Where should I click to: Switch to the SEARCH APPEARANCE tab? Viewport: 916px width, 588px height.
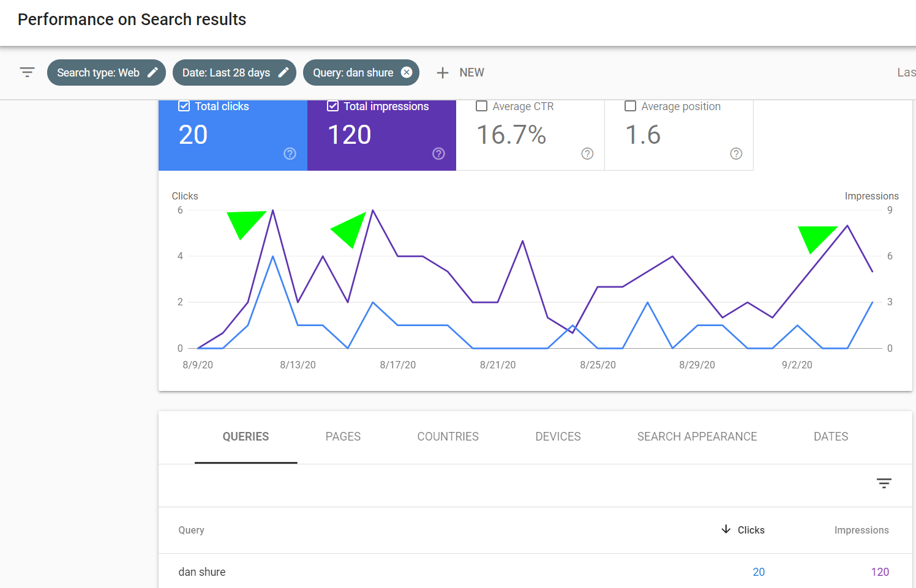coord(697,437)
